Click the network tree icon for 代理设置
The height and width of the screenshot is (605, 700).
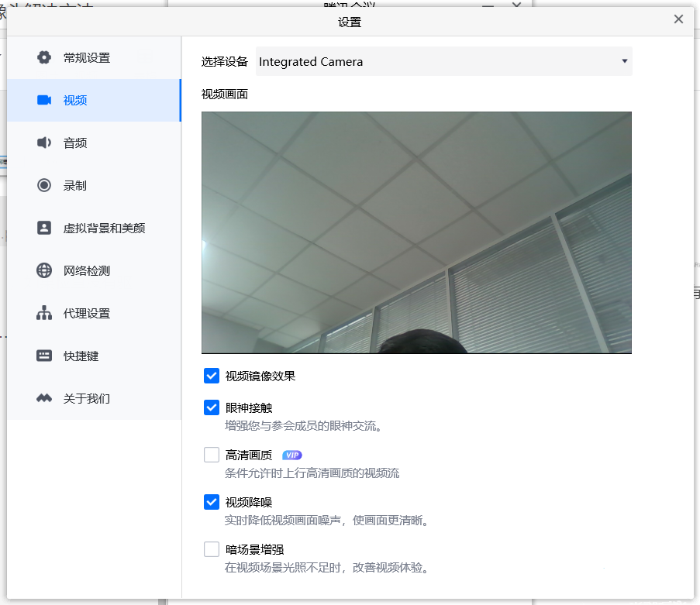[43, 313]
